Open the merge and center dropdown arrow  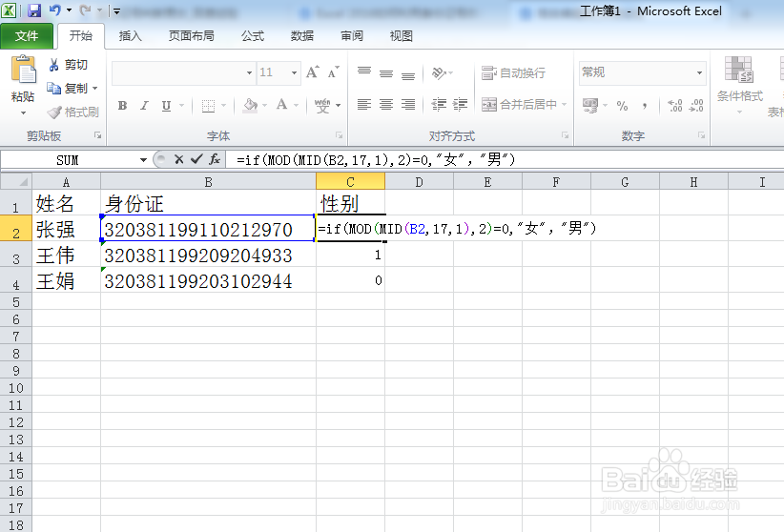pyautogui.click(x=564, y=105)
